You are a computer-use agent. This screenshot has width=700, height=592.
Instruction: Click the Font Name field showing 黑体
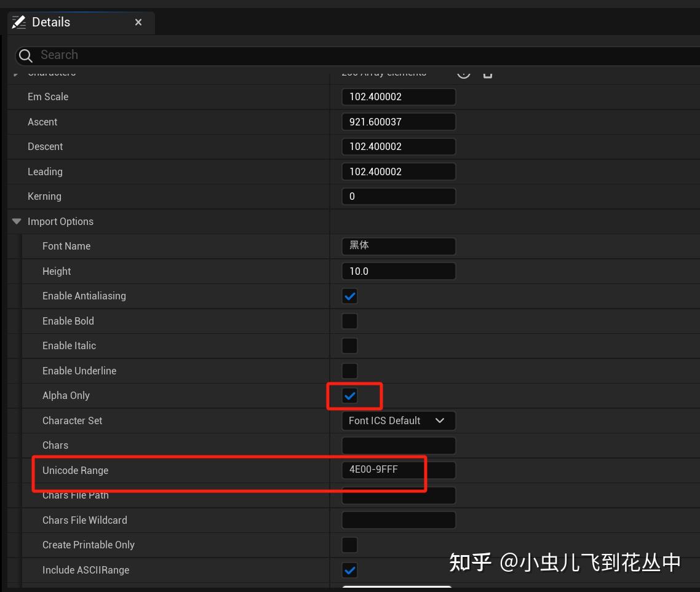point(399,246)
